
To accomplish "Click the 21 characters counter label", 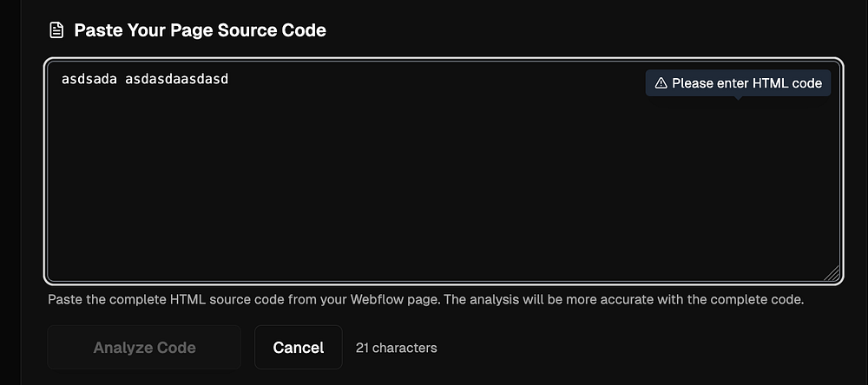I will (x=397, y=348).
